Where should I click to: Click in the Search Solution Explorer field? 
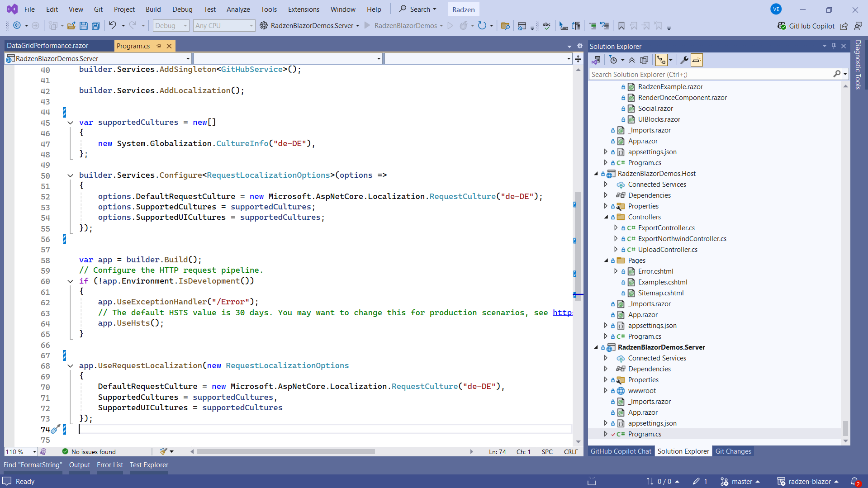711,74
